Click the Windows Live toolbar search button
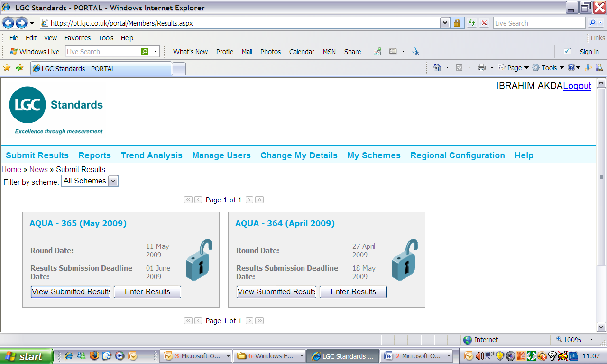This screenshot has width=607, height=364. (x=145, y=51)
